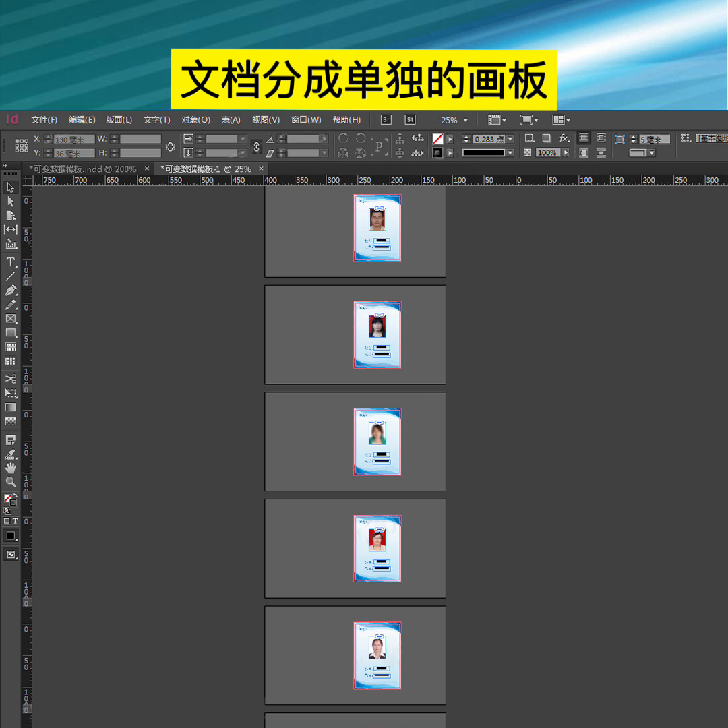Expand the opacity 100% slider arrow
The image size is (728, 728).
(x=566, y=152)
